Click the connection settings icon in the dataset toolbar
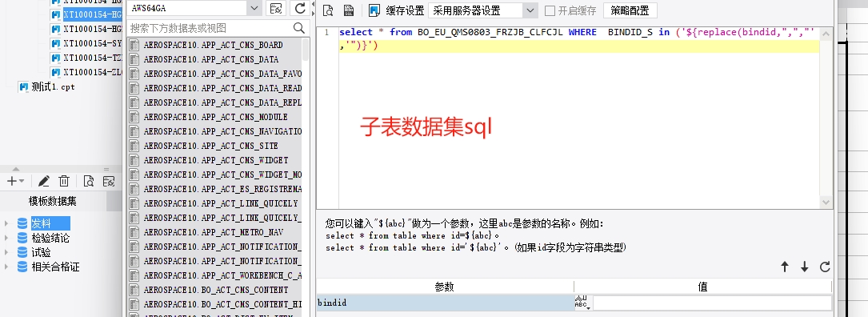868x317 pixels. (x=109, y=181)
